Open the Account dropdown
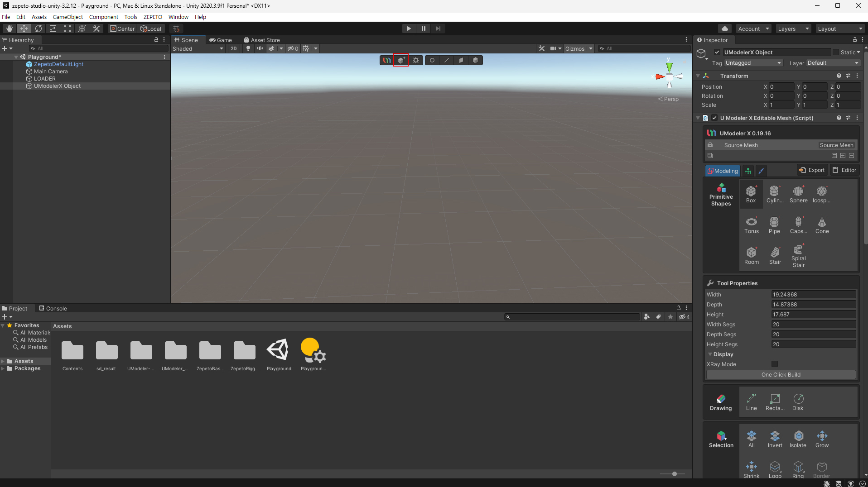This screenshot has width=868, height=487. click(x=753, y=29)
